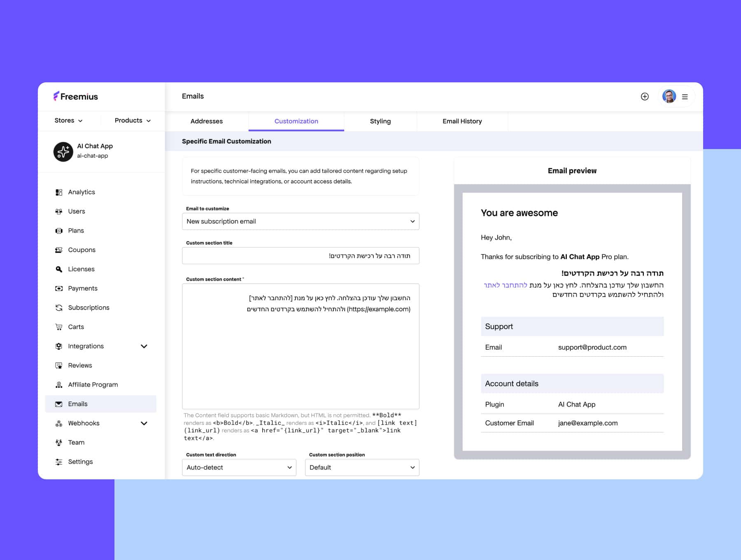Click the Analytics icon in sidebar

[x=59, y=192]
